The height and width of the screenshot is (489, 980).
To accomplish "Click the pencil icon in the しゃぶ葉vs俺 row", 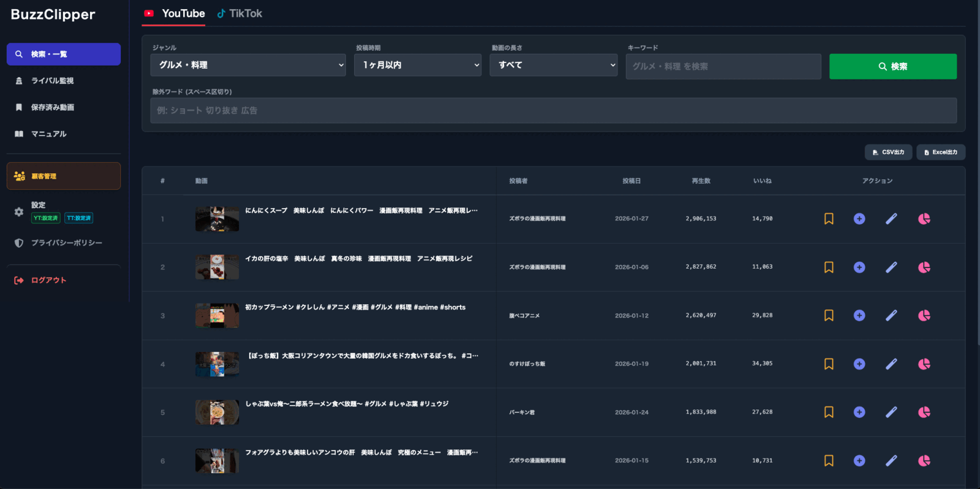I will tap(891, 412).
